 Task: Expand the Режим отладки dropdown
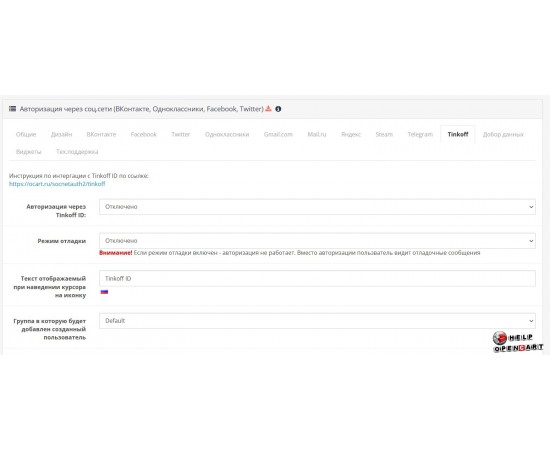317,241
